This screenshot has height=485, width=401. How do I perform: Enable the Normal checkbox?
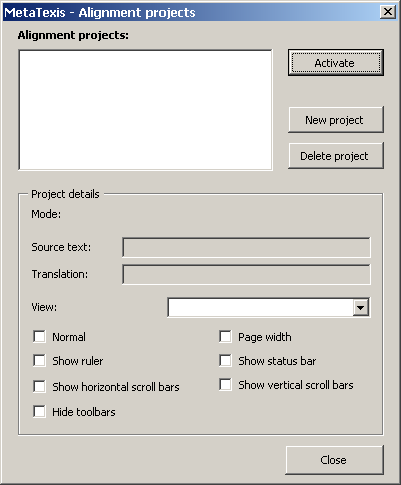39,337
